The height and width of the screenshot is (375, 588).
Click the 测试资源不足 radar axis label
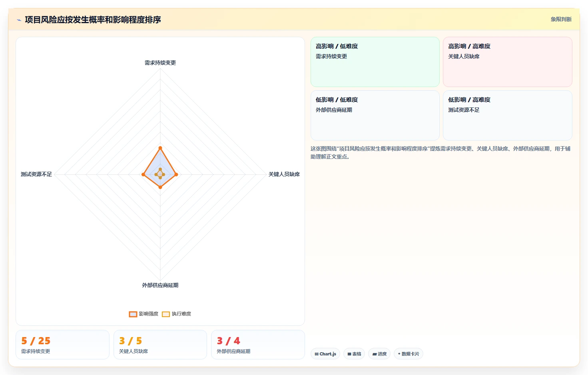[36, 174]
